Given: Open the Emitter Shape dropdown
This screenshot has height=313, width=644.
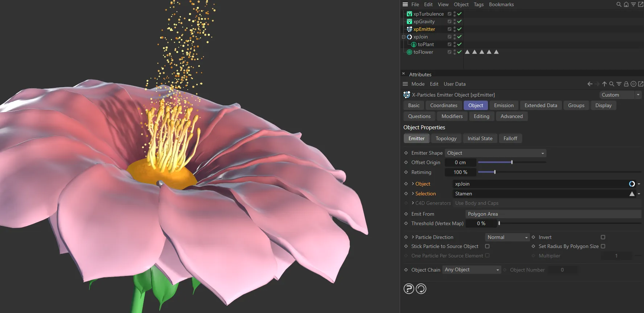Looking at the screenshot, I should click(x=496, y=153).
